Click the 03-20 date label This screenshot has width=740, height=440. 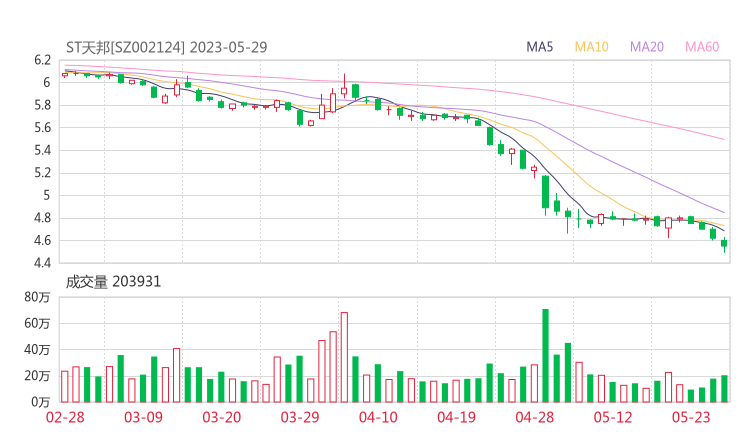coord(222,417)
